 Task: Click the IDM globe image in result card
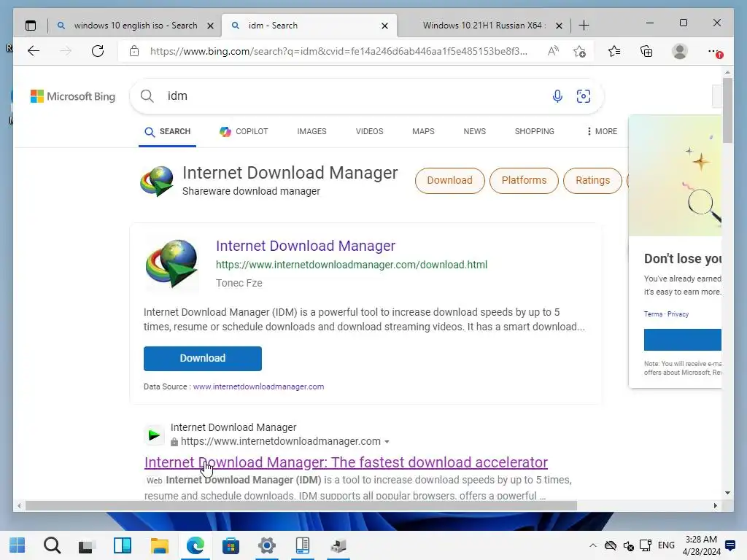[x=172, y=264]
